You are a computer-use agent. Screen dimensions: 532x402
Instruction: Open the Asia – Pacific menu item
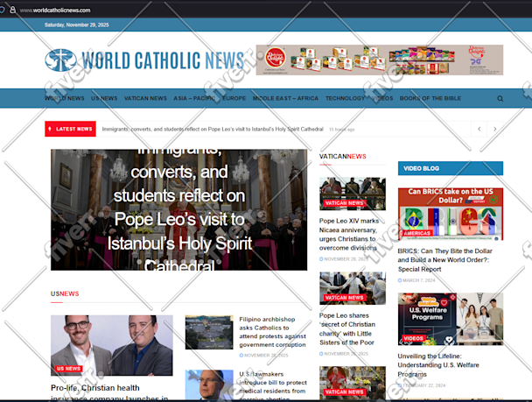coord(194,98)
